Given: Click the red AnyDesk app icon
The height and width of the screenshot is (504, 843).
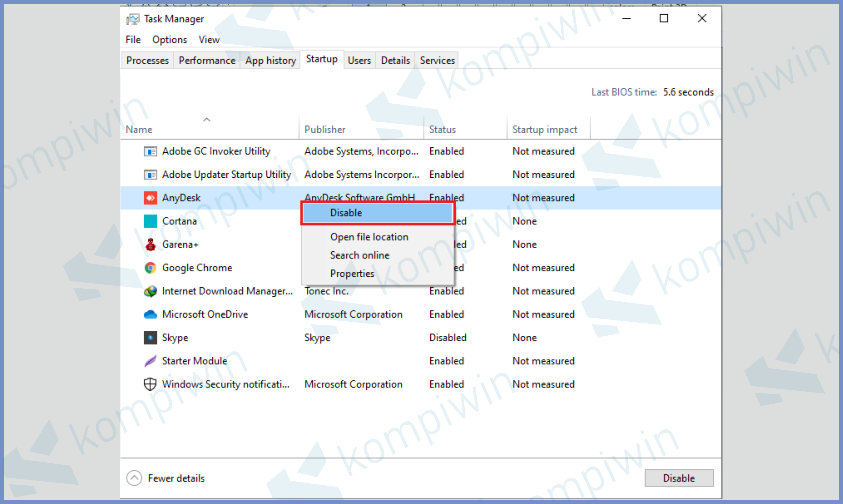Looking at the screenshot, I should (x=150, y=198).
